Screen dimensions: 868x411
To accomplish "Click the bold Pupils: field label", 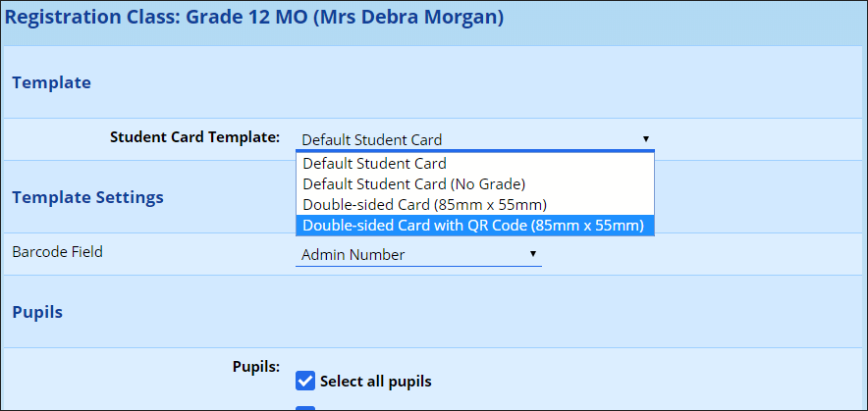I will [x=255, y=367].
